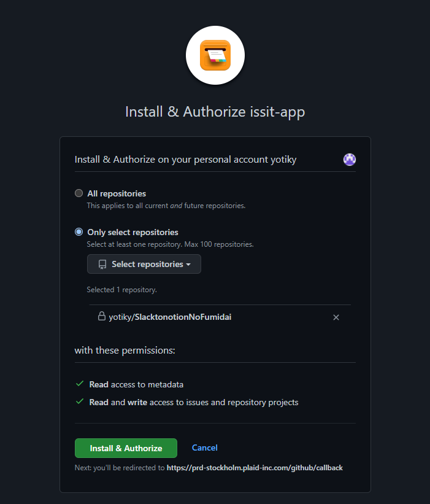Select the Only select repositories radio button

(79, 232)
